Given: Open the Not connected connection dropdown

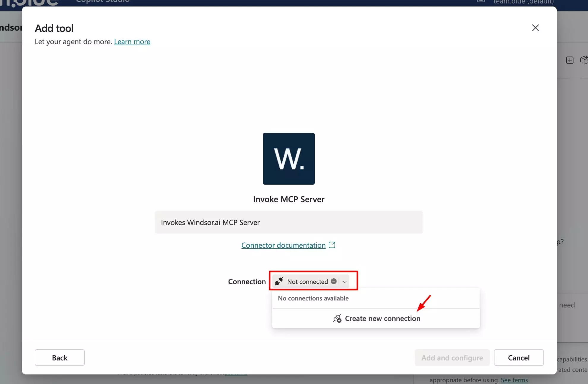Looking at the screenshot, I should [311, 281].
